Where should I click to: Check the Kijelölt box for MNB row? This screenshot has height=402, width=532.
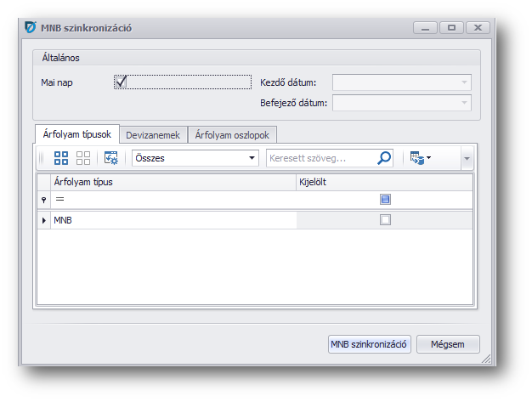coord(385,220)
